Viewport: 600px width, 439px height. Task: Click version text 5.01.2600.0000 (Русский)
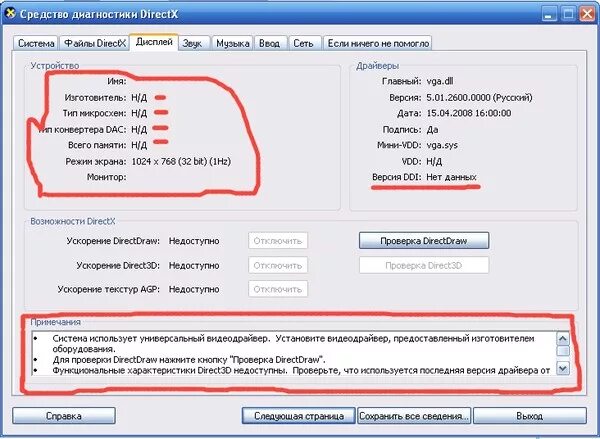(x=479, y=98)
